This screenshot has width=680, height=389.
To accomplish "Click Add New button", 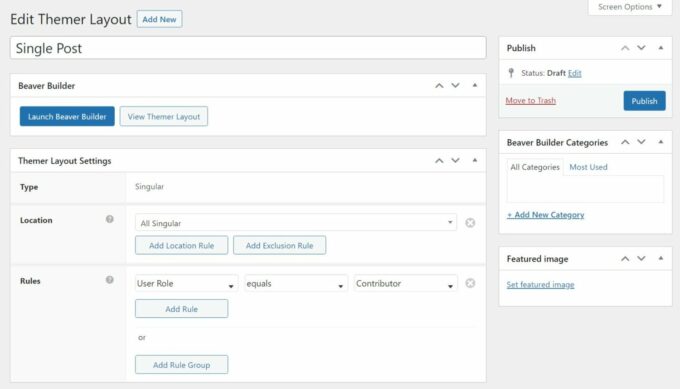I will [159, 20].
